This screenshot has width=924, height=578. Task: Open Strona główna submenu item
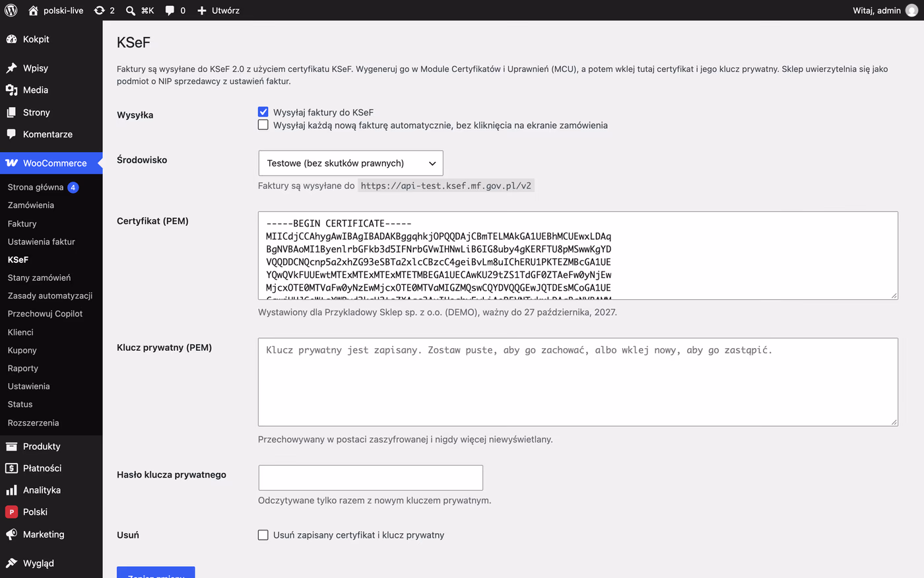pos(36,187)
